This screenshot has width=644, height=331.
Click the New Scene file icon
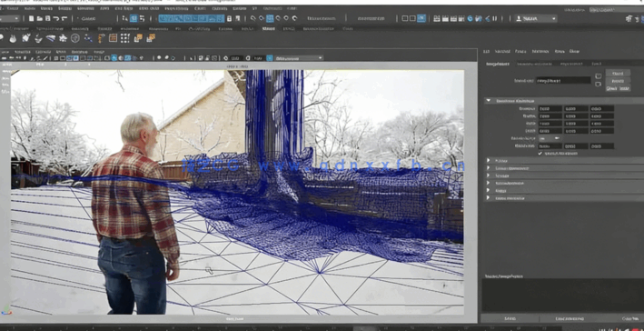(x=32, y=18)
